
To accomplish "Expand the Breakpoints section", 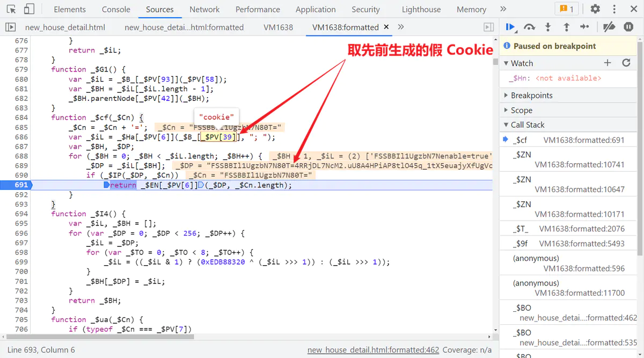I will [531, 95].
